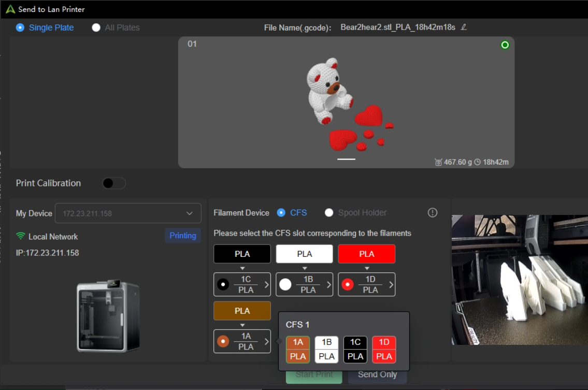This screenshot has height=390, width=588.
Task: Toggle the Print Calibration switch
Action: (x=114, y=183)
